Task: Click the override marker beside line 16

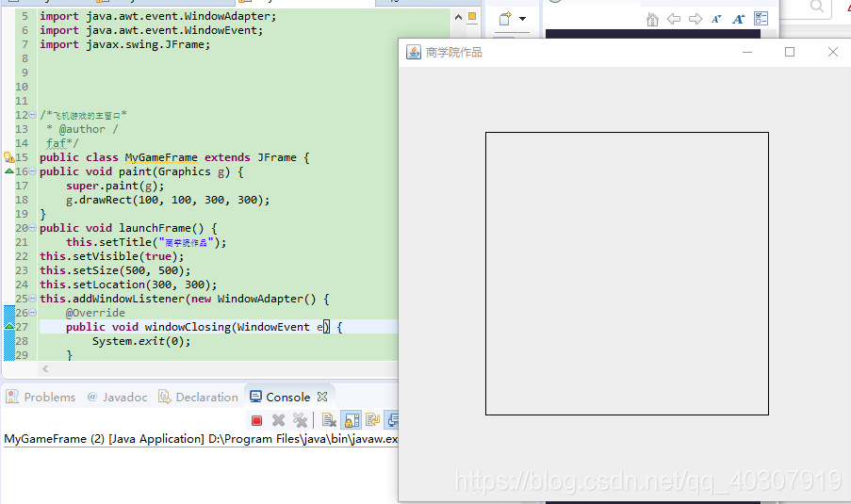Action: pos(8,171)
